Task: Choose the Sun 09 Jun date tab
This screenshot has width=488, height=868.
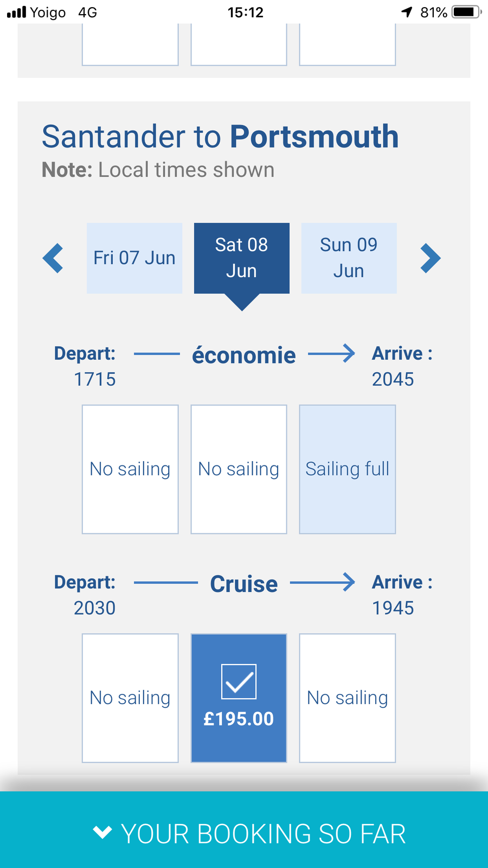Action: [349, 258]
